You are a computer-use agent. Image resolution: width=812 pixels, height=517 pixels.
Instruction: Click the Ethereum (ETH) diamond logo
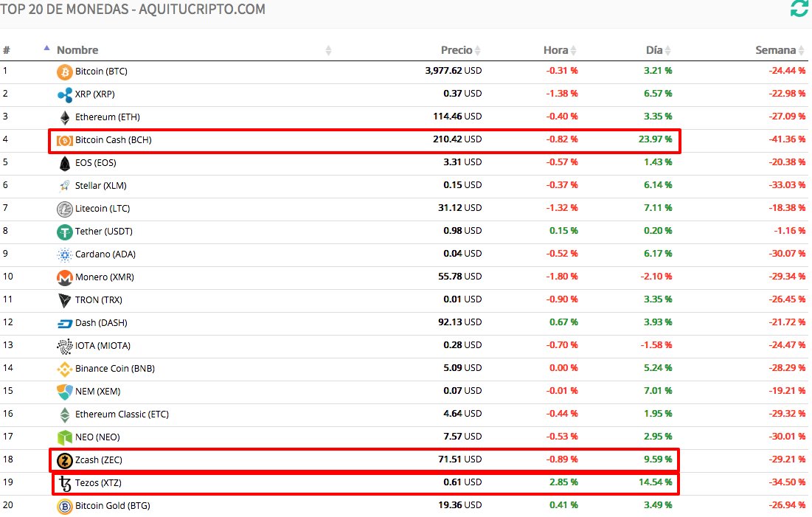pos(65,117)
